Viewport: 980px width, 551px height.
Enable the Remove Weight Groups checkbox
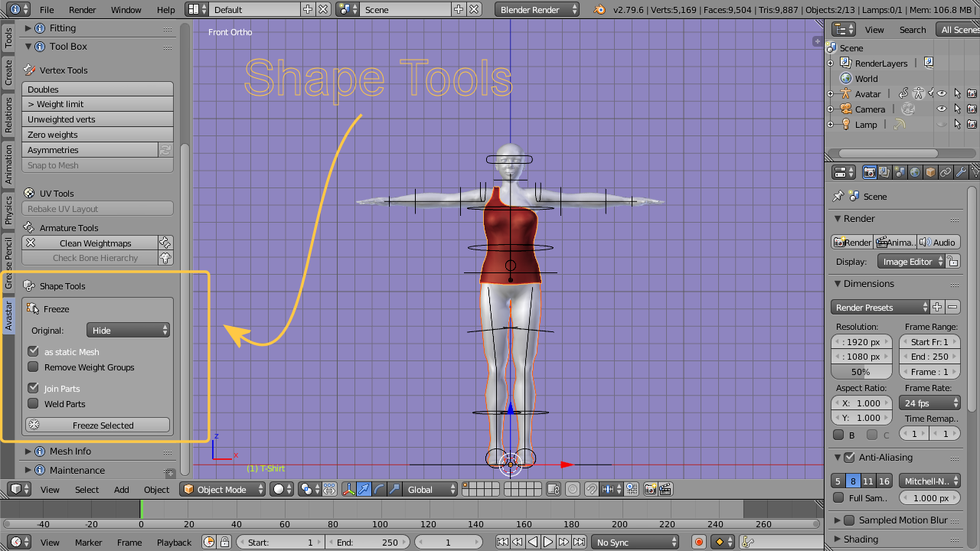click(33, 367)
